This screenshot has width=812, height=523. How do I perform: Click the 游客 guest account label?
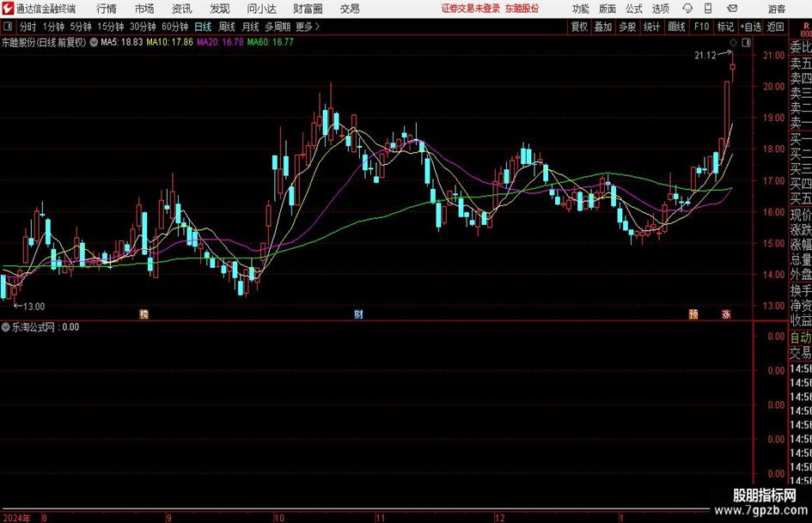click(777, 9)
